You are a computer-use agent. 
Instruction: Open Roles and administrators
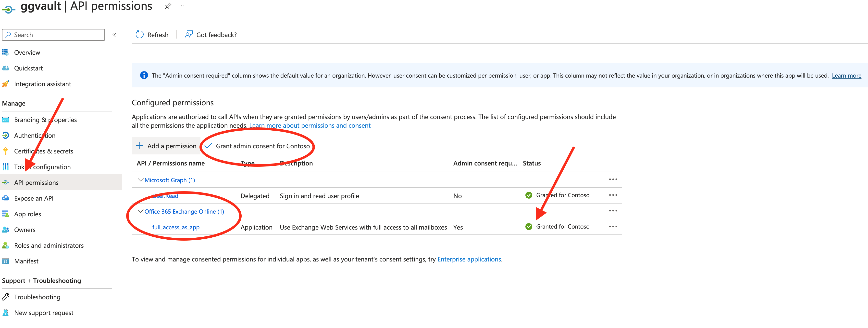tap(49, 245)
